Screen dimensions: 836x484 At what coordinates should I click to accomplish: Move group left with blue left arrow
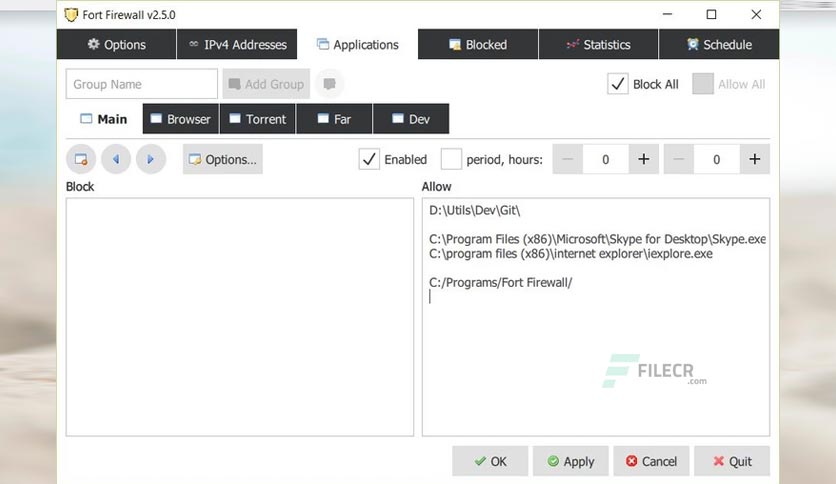coord(116,159)
